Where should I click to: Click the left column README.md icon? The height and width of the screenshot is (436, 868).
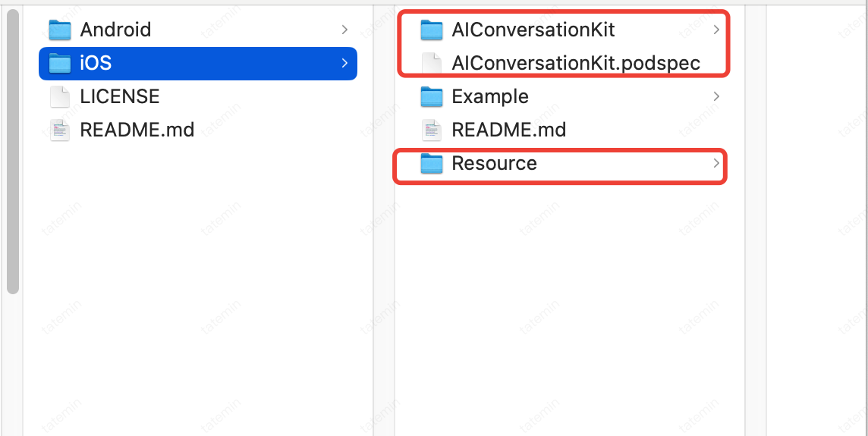pyautogui.click(x=60, y=130)
